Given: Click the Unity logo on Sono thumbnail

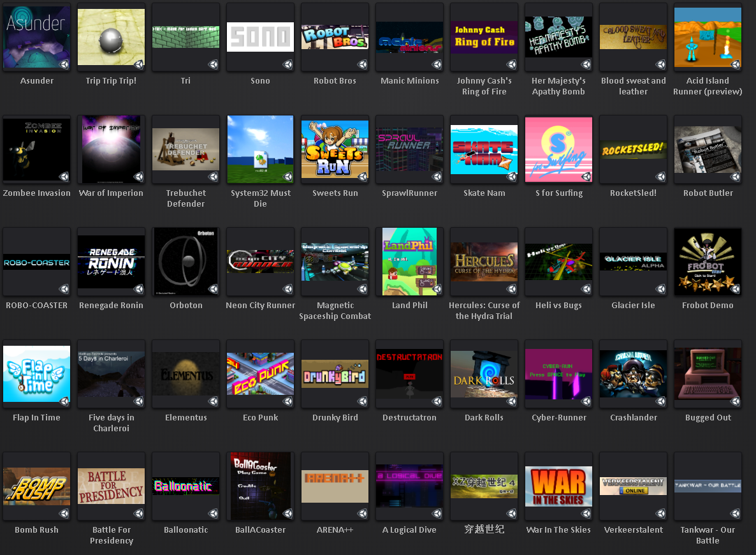Looking at the screenshot, I should pos(287,64).
